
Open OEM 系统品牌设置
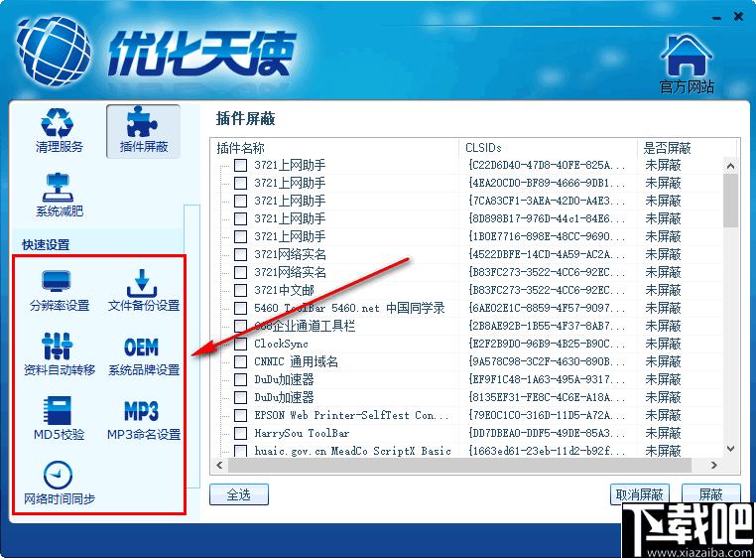pyautogui.click(x=143, y=355)
